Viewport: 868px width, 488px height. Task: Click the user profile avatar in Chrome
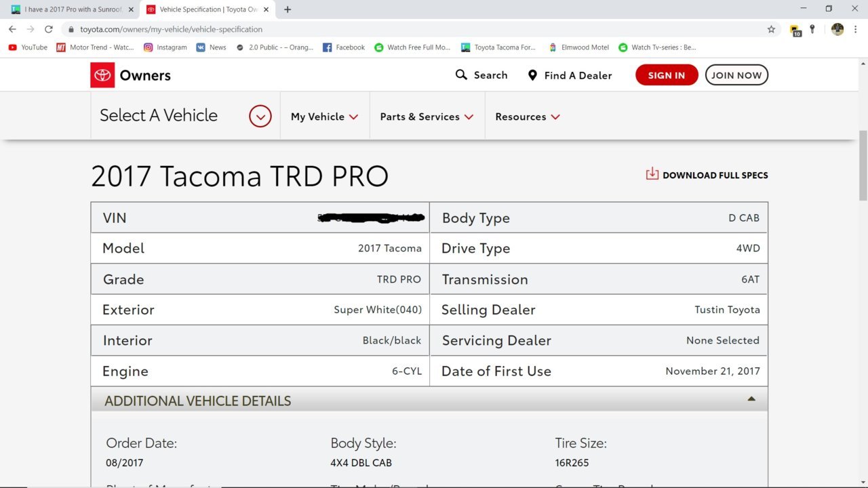tap(837, 29)
